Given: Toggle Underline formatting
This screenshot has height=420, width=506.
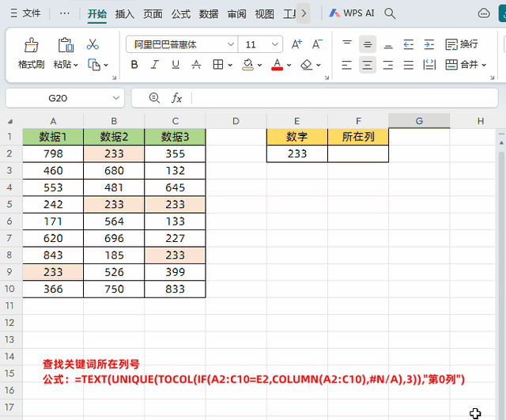Looking at the screenshot, I should click(176, 65).
